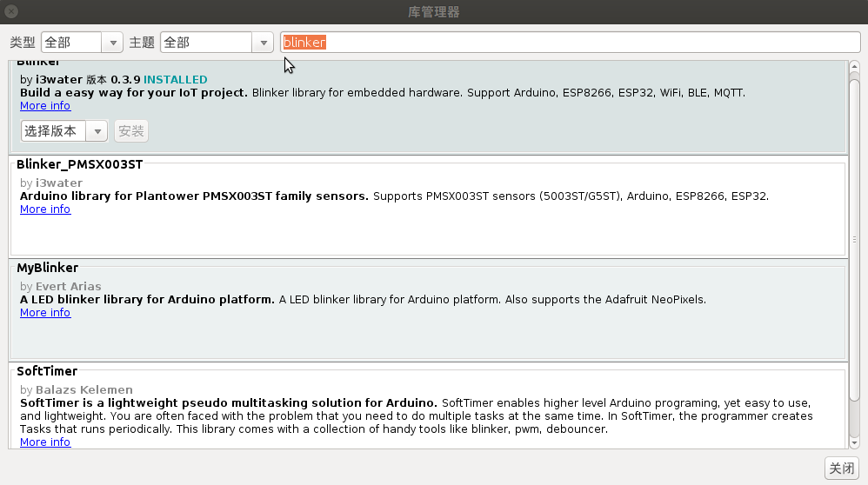
Task: Click the window close icon in title bar
Action: pos(11,11)
